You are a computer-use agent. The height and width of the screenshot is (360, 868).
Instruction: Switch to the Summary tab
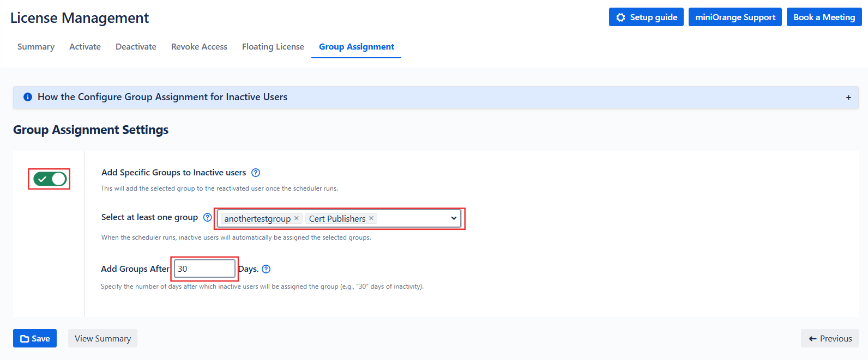coord(36,47)
